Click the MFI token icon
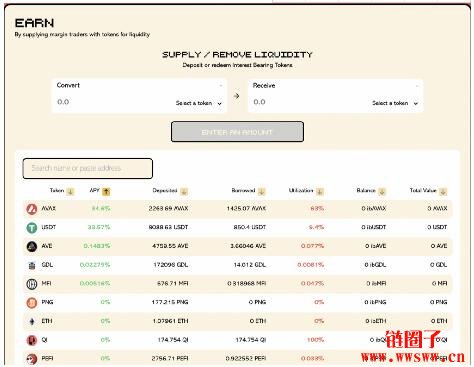The width and height of the screenshot is (474, 367). click(x=32, y=284)
